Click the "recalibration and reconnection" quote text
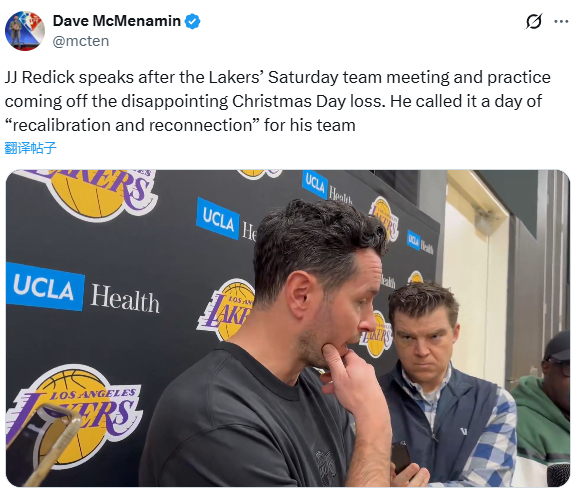The width and height of the screenshot is (581, 489). click(x=132, y=125)
